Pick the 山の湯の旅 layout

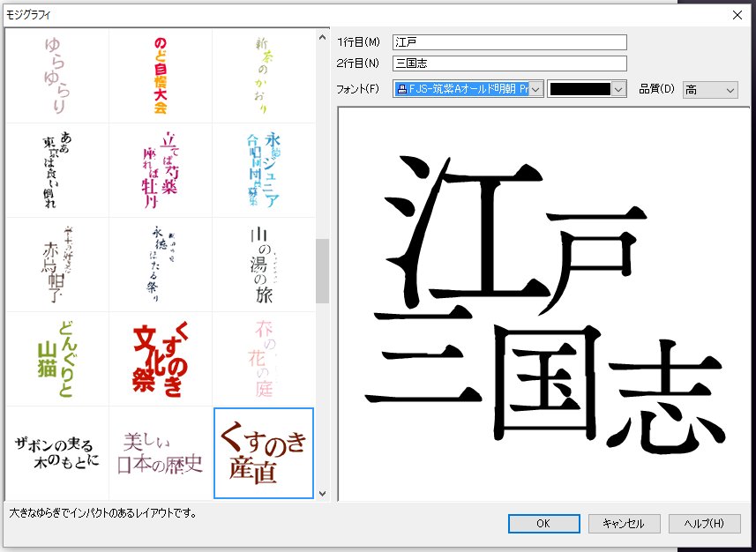click(260, 263)
